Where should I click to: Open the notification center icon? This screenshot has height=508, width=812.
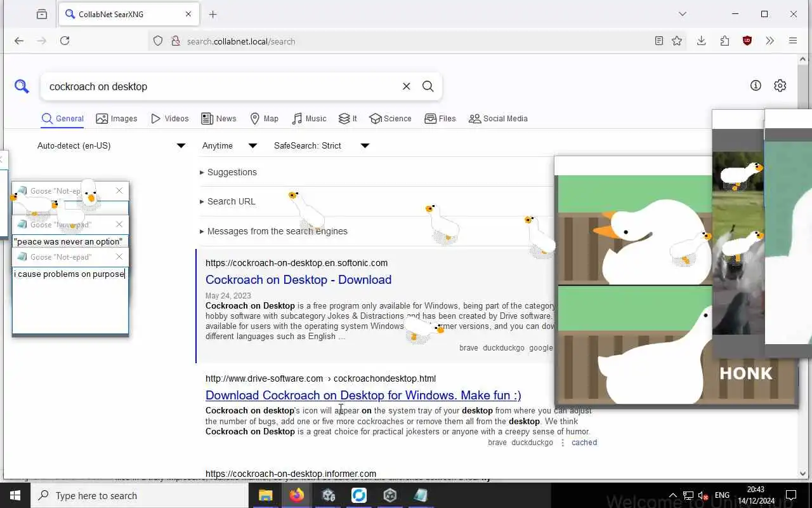coord(791,495)
